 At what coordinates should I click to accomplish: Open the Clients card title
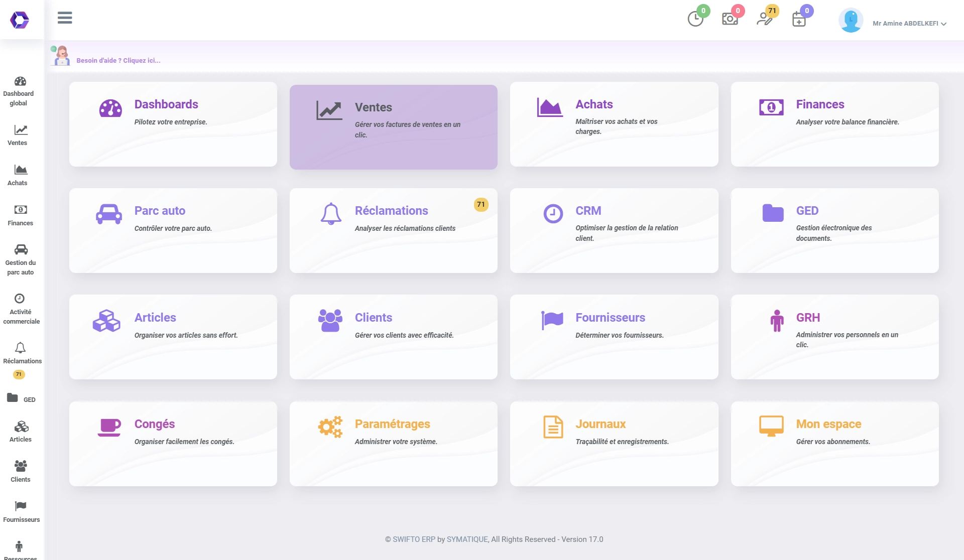coord(373,318)
